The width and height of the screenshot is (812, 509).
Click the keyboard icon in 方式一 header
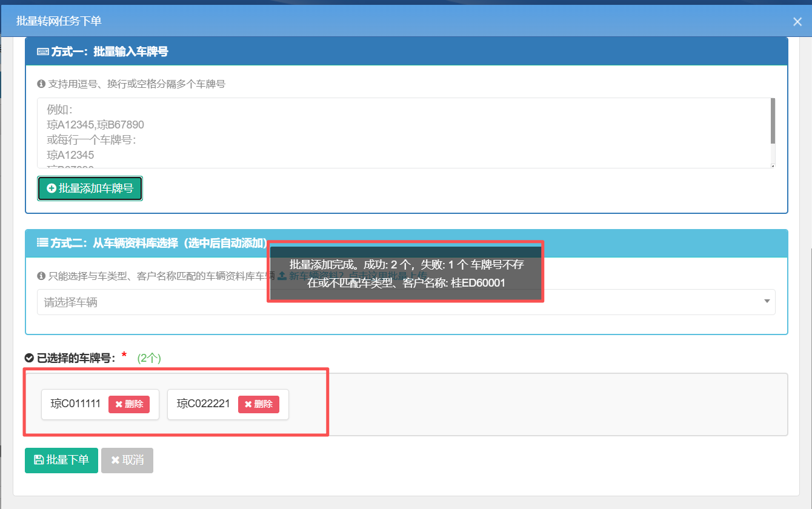coord(42,52)
